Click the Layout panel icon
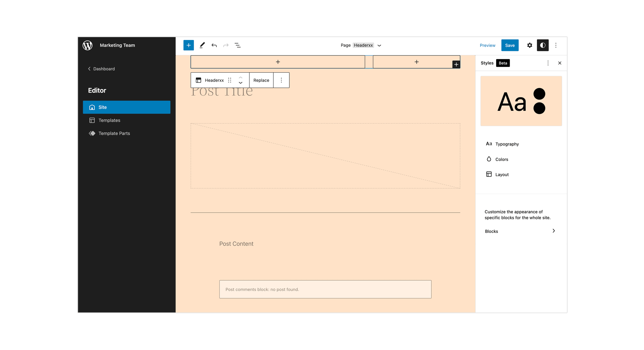 [489, 174]
